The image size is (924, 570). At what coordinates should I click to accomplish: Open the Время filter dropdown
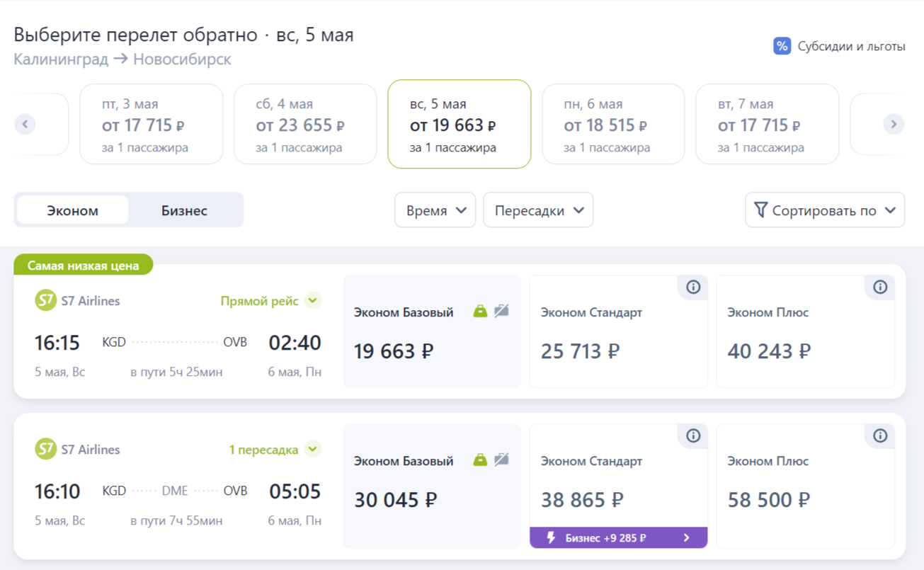click(x=435, y=210)
